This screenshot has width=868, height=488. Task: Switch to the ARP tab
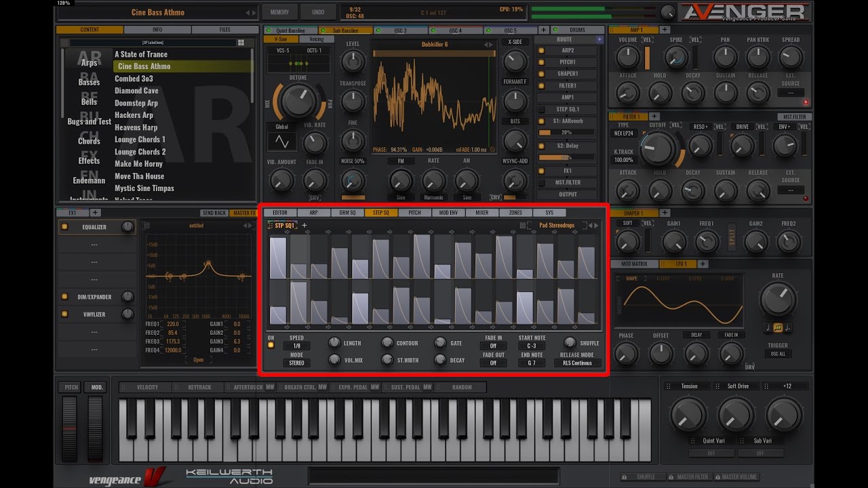(x=314, y=213)
